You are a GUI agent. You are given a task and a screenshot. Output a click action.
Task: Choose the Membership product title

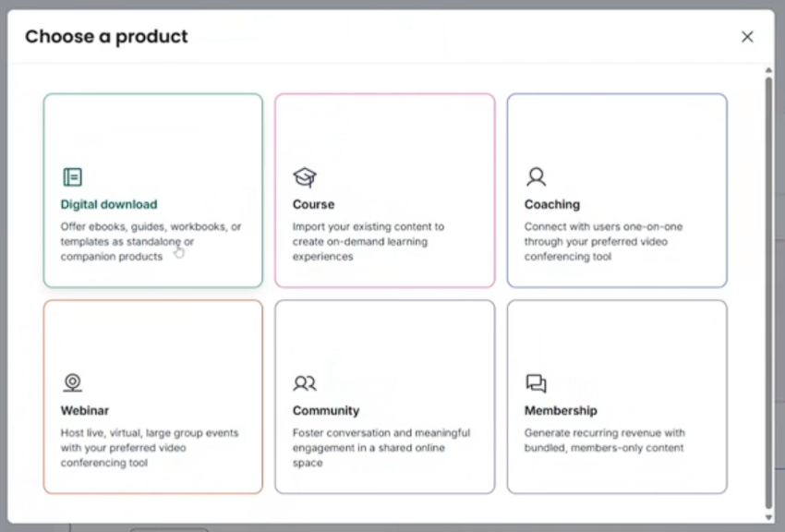tap(561, 410)
